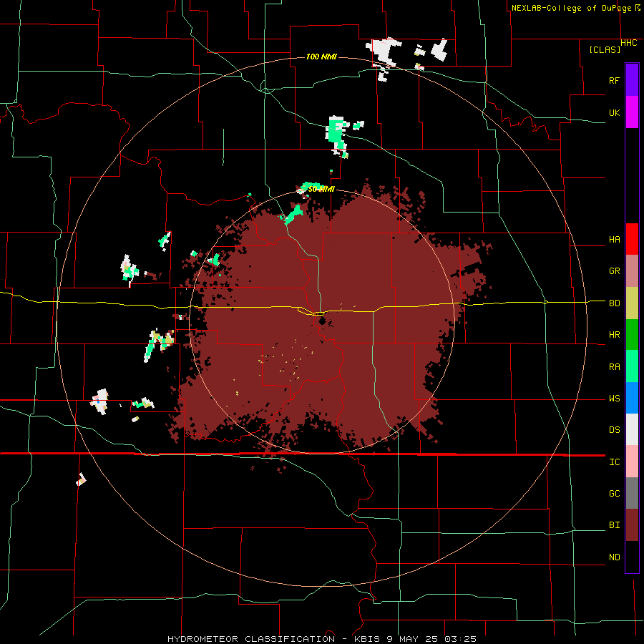Click the WS legend label
This screenshot has height=644, width=644.
click(614, 399)
